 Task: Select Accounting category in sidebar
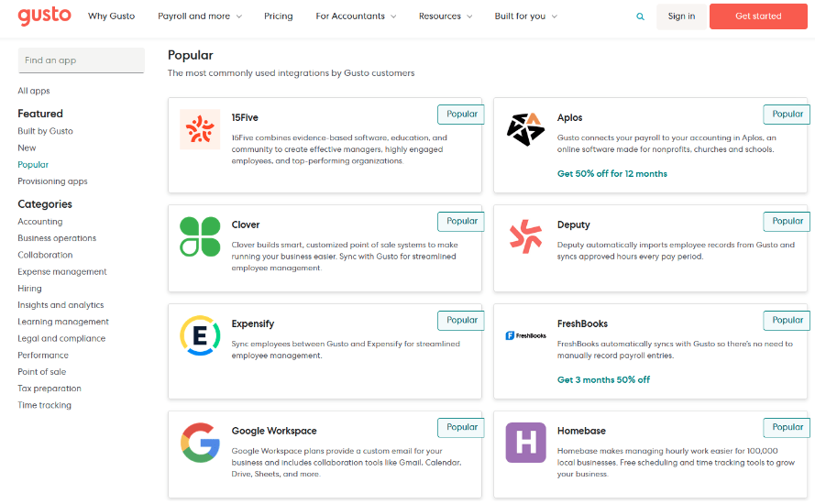point(40,222)
